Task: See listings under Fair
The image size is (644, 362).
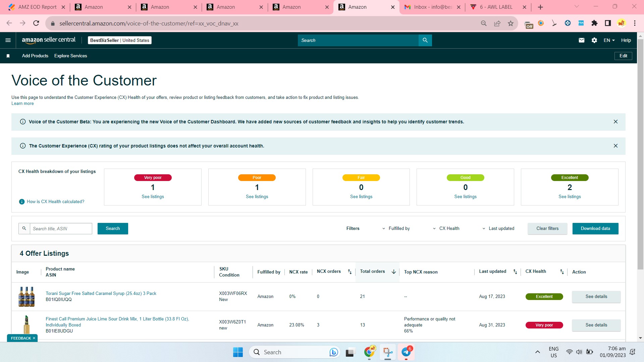Action: (x=361, y=197)
